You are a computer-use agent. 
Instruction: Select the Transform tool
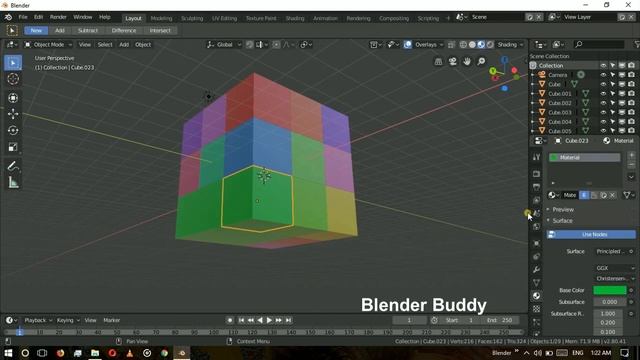pos(13,98)
